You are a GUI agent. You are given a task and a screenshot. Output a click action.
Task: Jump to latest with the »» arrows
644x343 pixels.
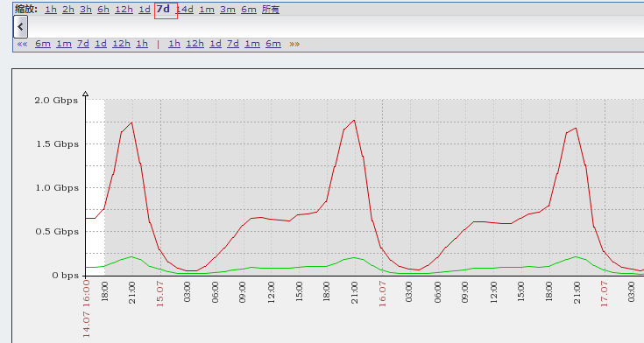[x=294, y=44]
